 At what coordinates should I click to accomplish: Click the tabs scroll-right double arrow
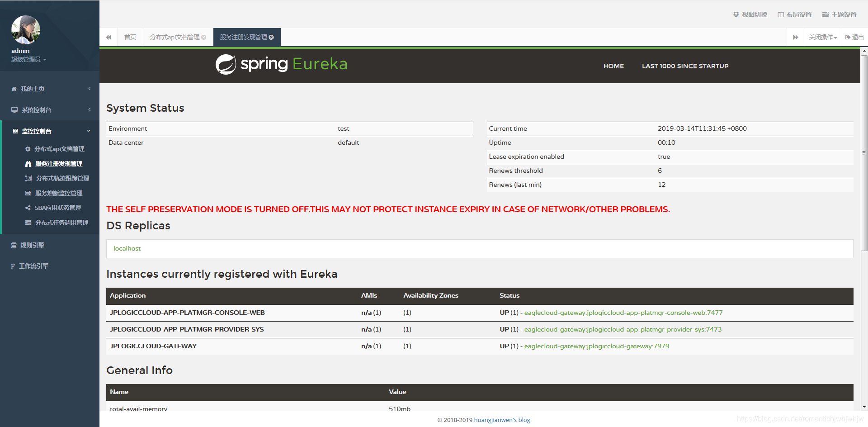pyautogui.click(x=796, y=37)
